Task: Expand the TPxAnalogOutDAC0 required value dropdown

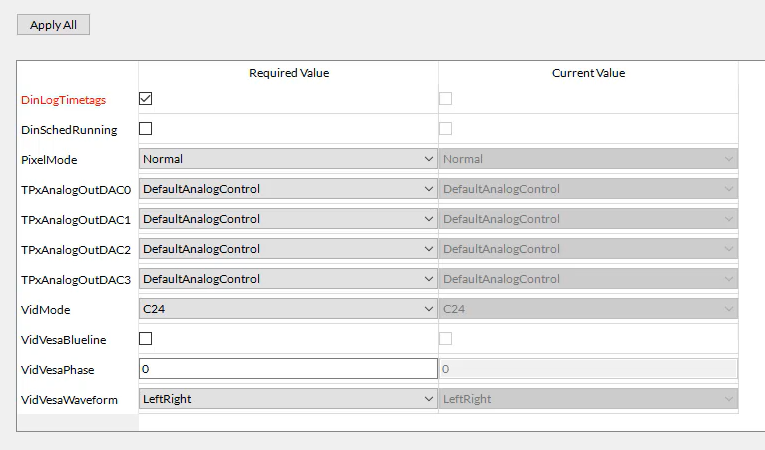Action: (x=287, y=189)
